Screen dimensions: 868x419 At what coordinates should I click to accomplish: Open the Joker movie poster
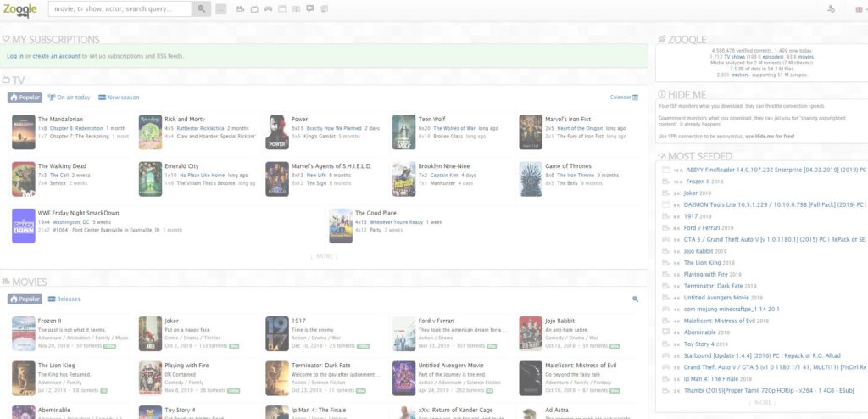[151, 333]
